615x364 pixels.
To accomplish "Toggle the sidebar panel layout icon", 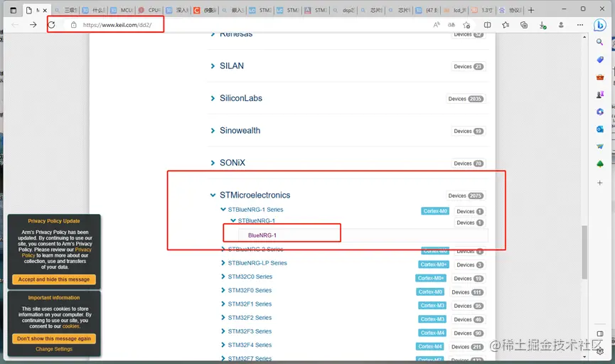I will [599, 334].
